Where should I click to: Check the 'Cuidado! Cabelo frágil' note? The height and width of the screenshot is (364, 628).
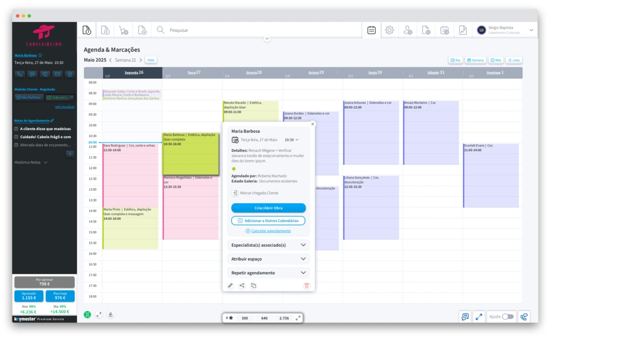[x=17, y=137]
